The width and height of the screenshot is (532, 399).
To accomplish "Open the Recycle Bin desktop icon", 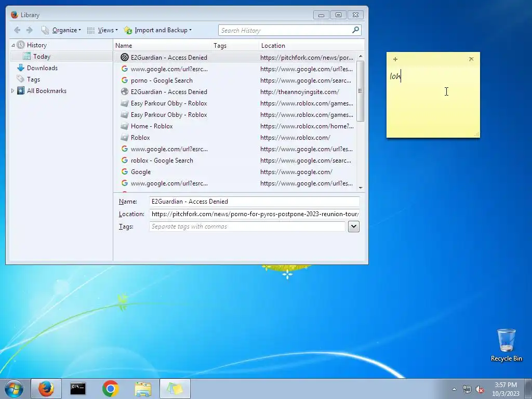I will (x=506, y=345).
